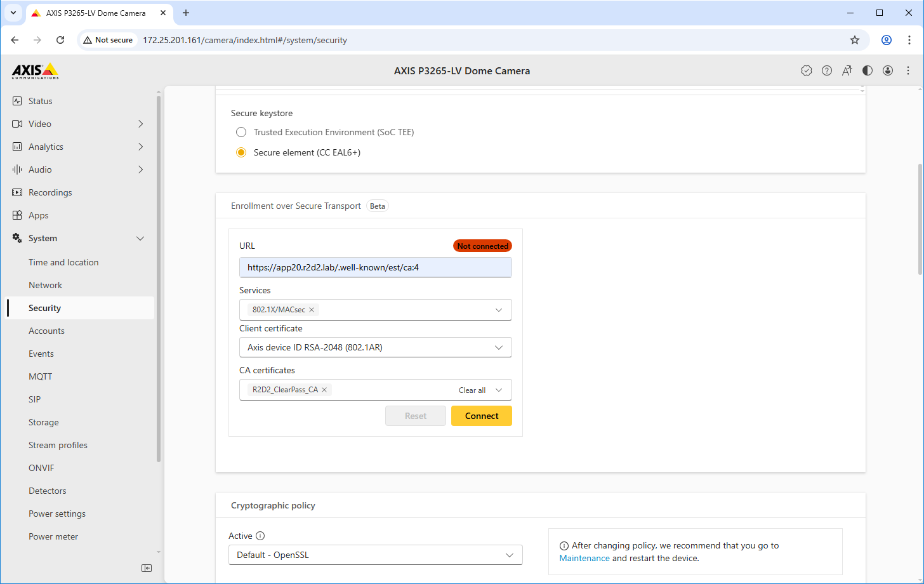Remove the 802.1X/MACsec service tag

coord(312,310)
